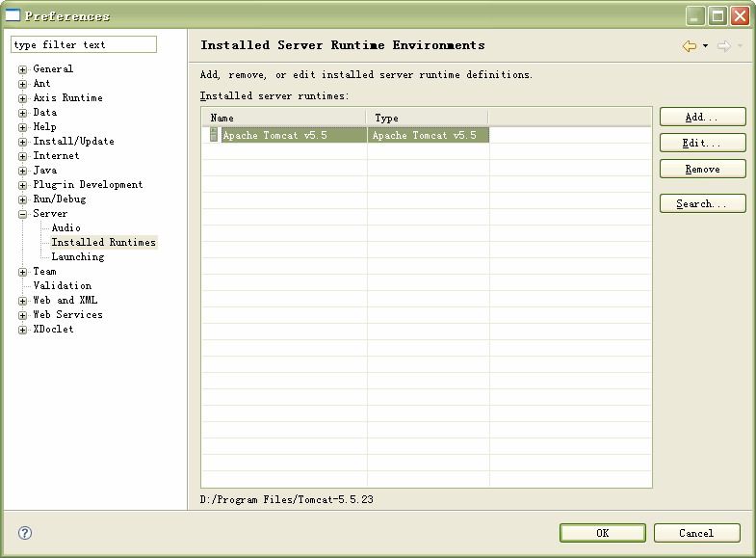
Task: Select the Run/Debug category label
Action: (60, 199)
